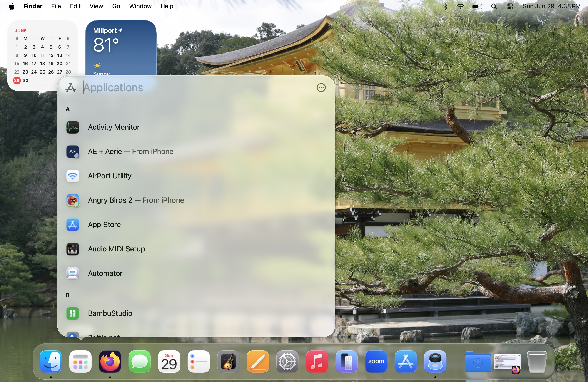588x382 pixels.
Task: Open Activity Monitor app icon
Action: 72,127
